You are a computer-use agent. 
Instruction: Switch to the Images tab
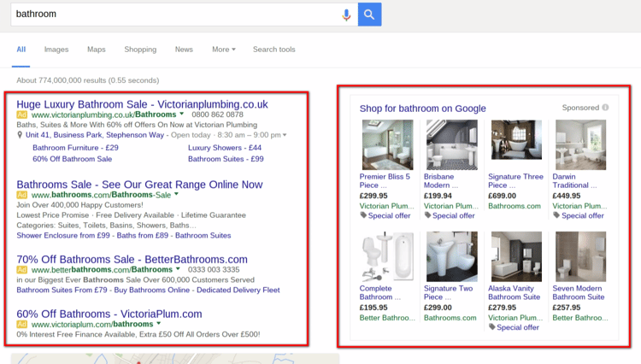click(x=56, y=50)
